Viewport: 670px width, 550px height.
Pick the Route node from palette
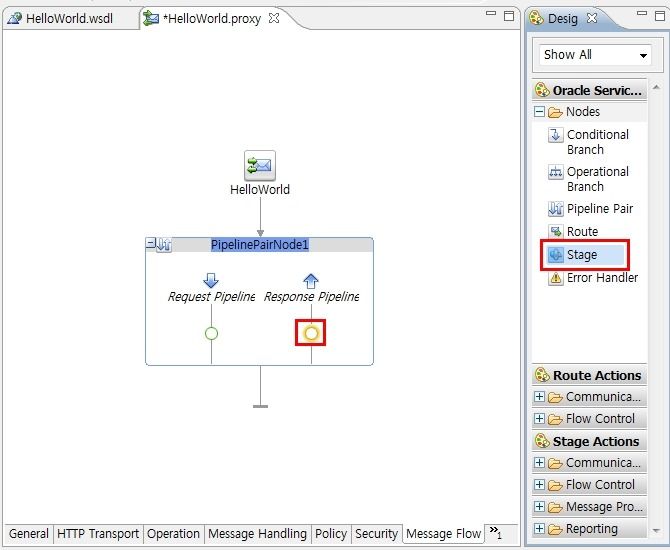click(573, 232)
